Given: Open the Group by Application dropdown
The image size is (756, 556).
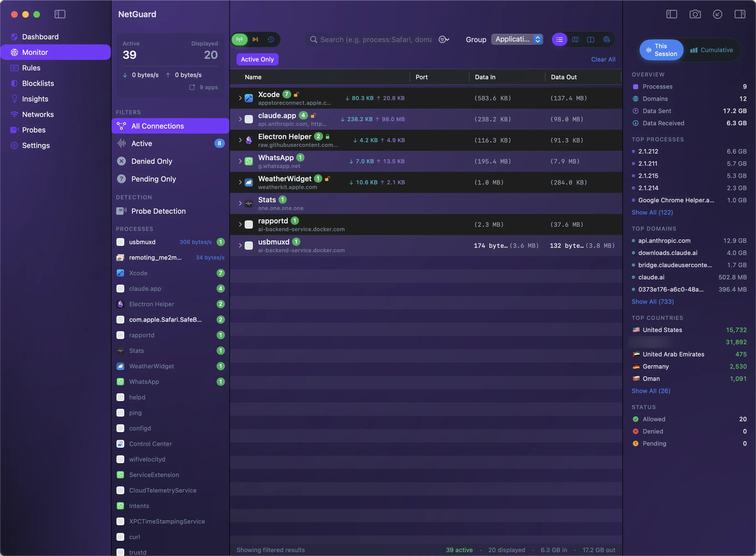Looking at the screenshot, I should click(517, 39).
